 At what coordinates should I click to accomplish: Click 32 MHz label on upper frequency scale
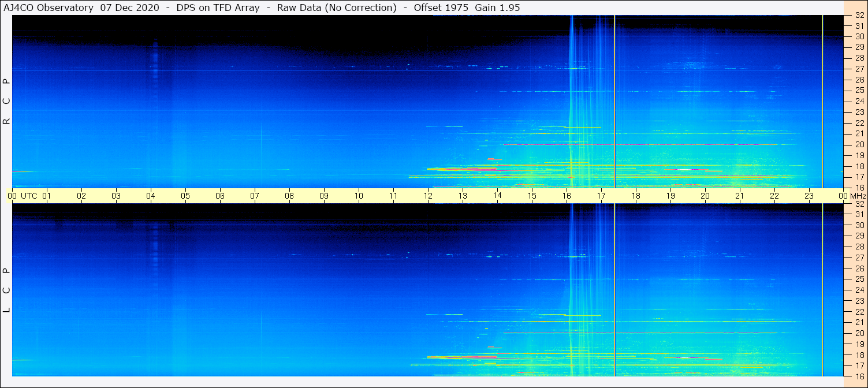pyautogui.click(x=859, y=16)
